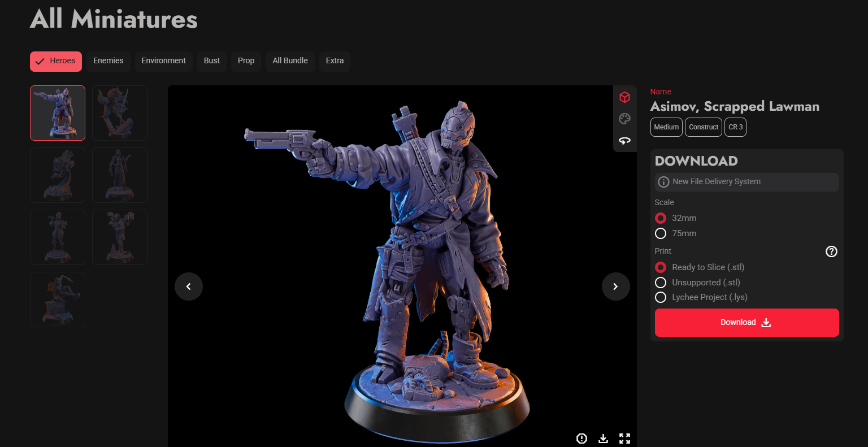Open the Bust category filter

(x=211, y=60)
